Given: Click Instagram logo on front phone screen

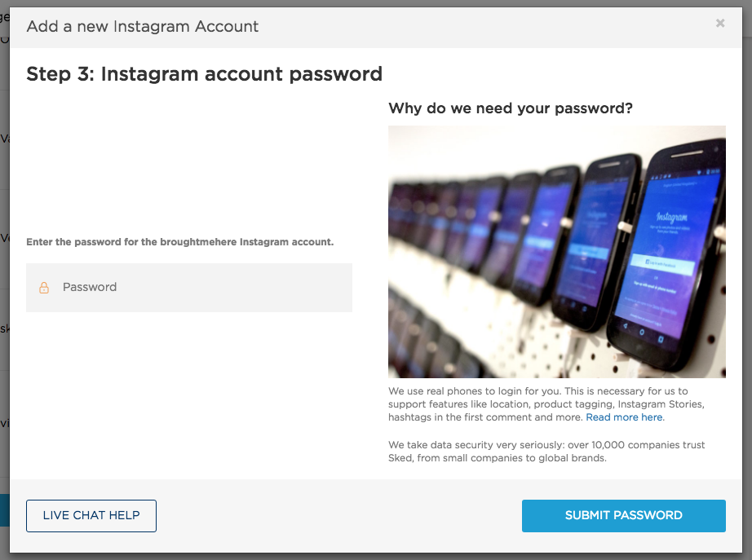Looking at the screenshot, I should (672, 217).
